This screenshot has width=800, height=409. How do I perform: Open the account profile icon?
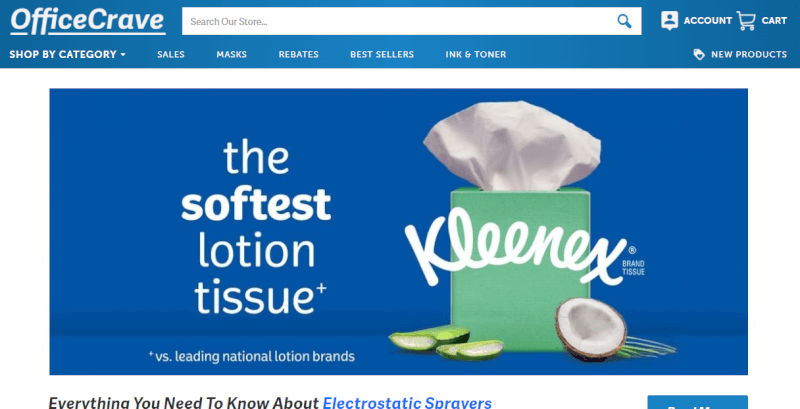(x=669, y=20)
